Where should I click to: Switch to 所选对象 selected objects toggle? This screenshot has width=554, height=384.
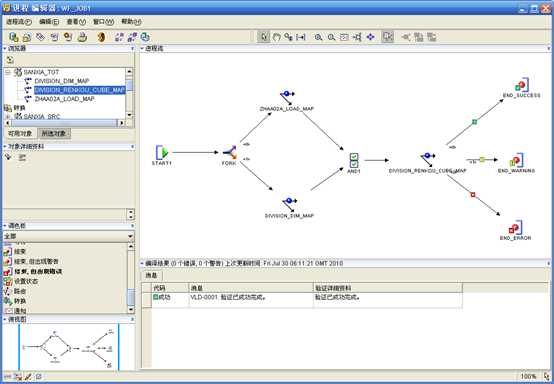54,133
